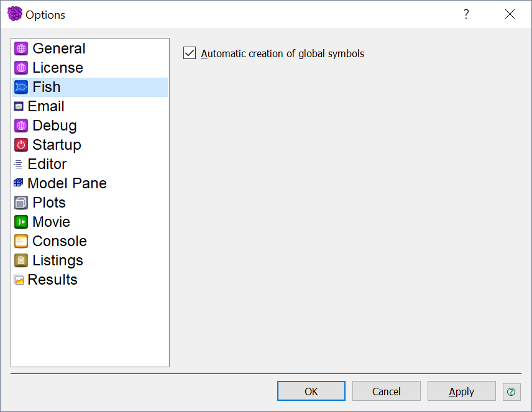Image resolution: width=532 pixels, height=412 pixels.
Task: Confirm settings with the OK button
Action: click(x=311, y=391)
